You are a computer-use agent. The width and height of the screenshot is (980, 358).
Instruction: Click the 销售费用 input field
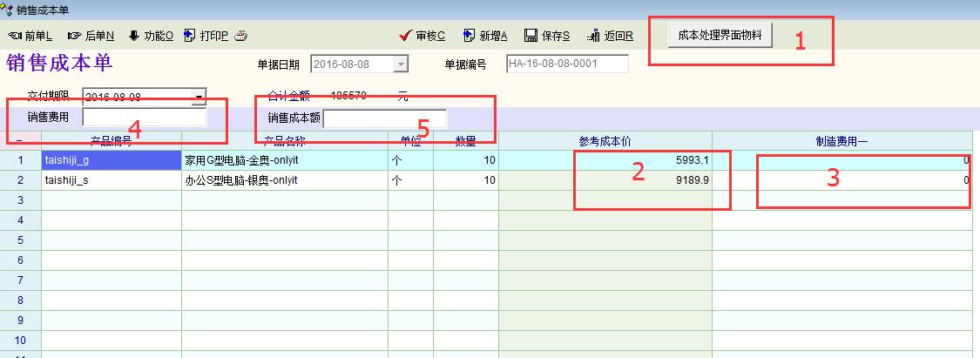[x=144, y=118]
